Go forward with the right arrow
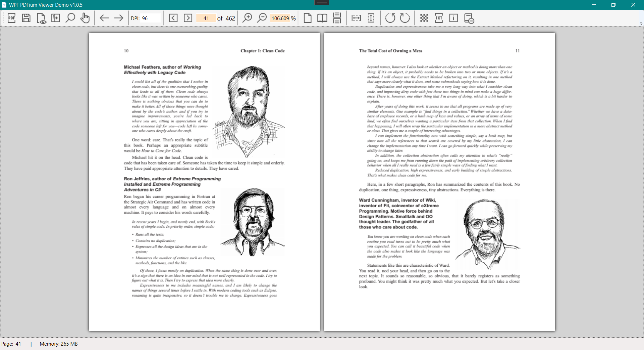Viewport: 644px width, 350px height. [x=119, y=18]
